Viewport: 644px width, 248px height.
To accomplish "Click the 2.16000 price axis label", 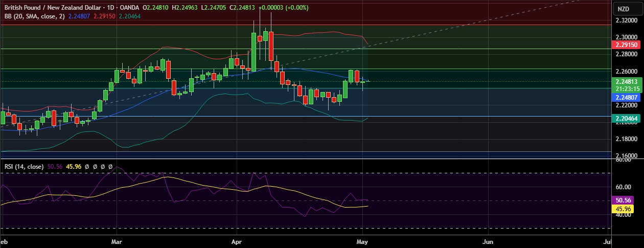I will point(626,155).
